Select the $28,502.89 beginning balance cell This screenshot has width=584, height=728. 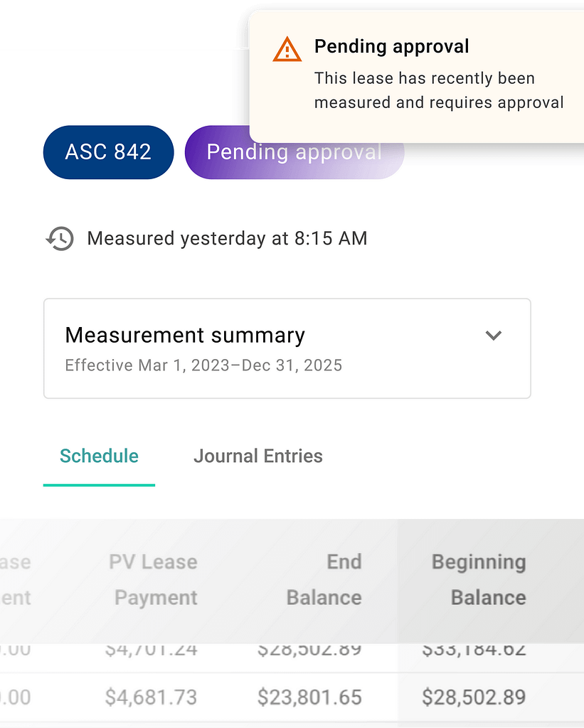(474, 697)
